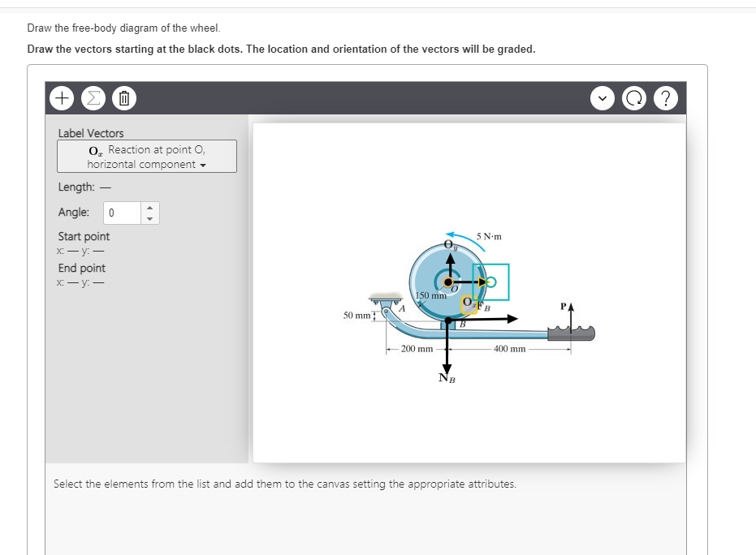Screen dimensions: 756x555
Task: Click the black dot at point O
Action: click(447, 282)
